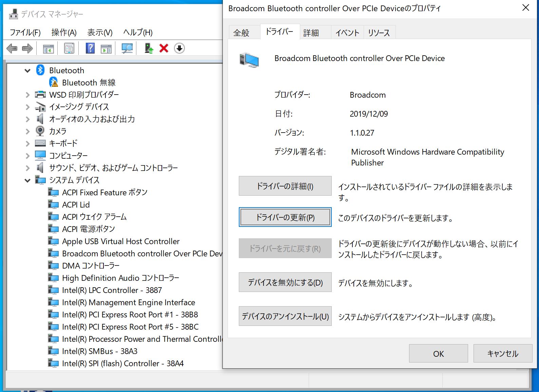This screenshot has width=539, height=392.
Task: Scan for hardware changes via monitor icon
Action: [x=127, y=48]
